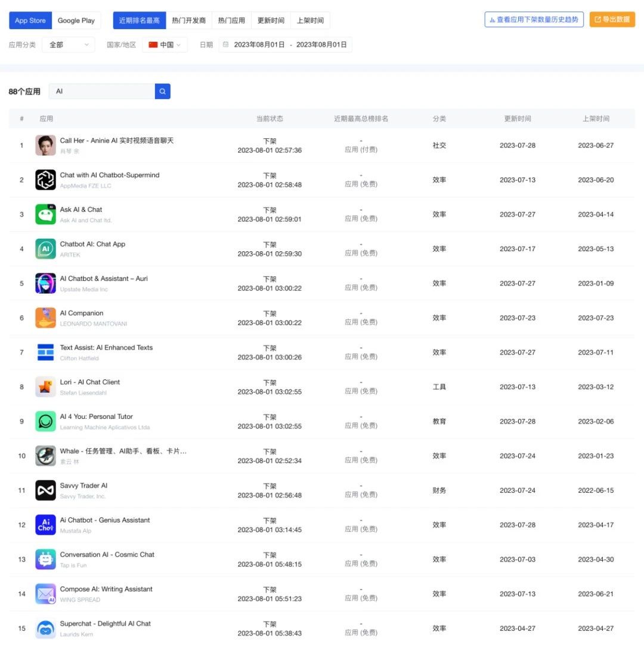Open the AI Companion title link
The height and width of the screenshot is (645, 644).
point(81,313)
